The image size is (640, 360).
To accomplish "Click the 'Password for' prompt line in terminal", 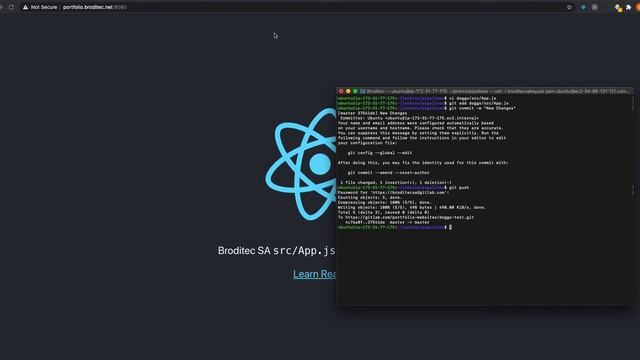I will [x=393, y=192].
